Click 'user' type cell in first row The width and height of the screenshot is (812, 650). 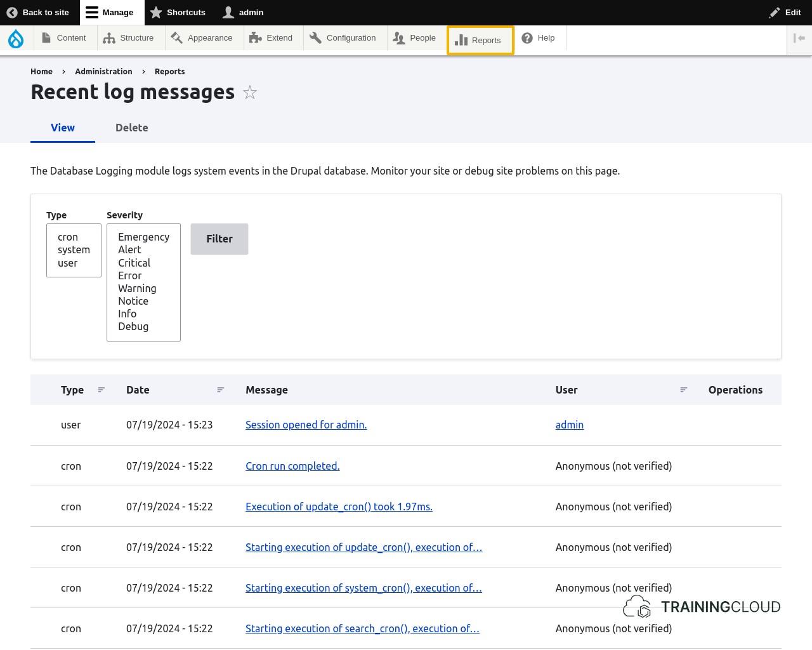tap(70, 425)
